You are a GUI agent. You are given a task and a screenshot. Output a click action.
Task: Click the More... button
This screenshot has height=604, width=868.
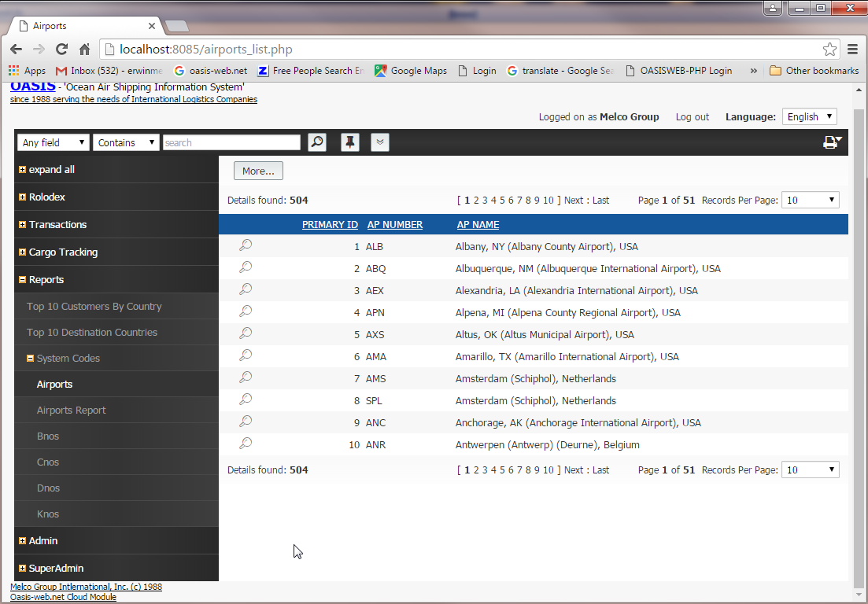point(258,171)
